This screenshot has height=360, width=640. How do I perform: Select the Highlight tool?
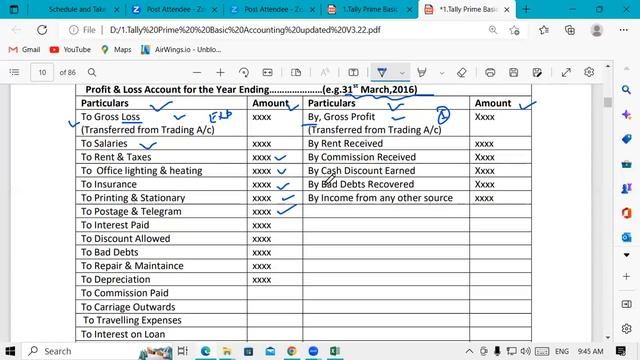[x=422, y=72]
